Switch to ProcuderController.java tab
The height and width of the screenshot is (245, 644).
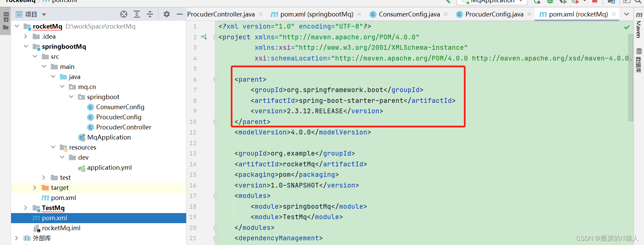click(221, 14)
